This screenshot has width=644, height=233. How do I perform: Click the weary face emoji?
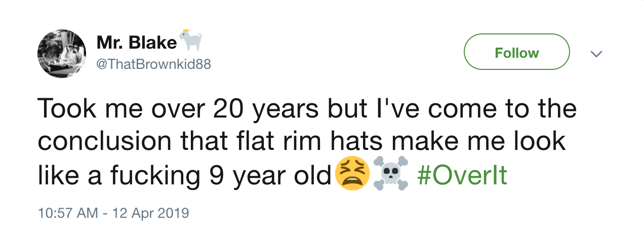click(x=352, y=174)
